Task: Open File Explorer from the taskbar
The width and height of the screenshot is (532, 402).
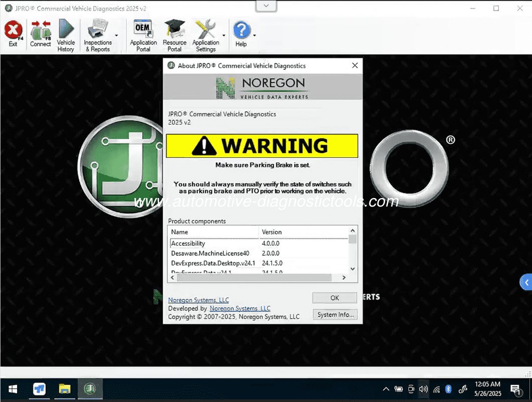Action: (x=65, y=389)
